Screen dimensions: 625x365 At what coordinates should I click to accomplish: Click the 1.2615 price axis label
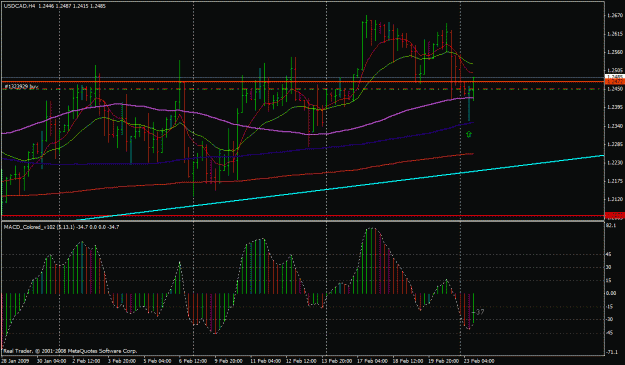(x=614, y=34)
